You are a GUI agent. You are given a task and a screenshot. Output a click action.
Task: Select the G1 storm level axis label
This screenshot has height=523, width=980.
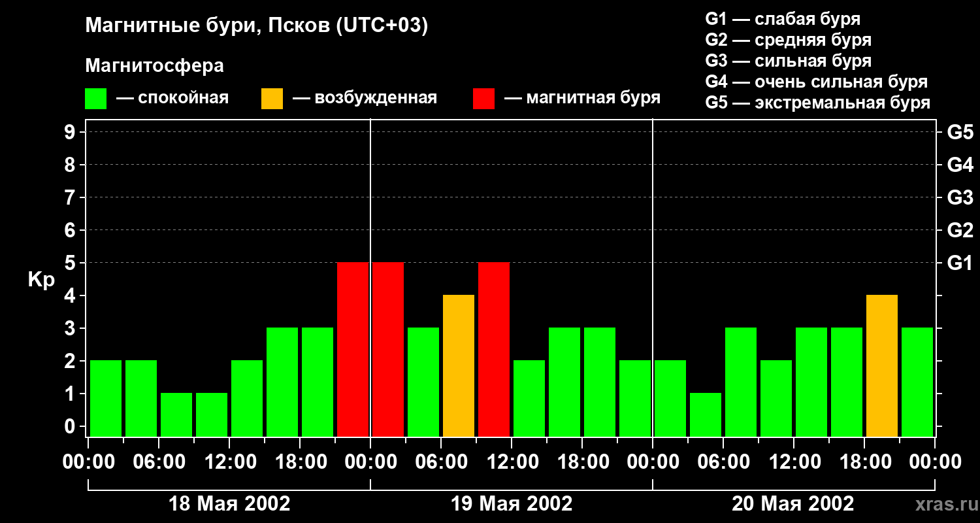960,263
